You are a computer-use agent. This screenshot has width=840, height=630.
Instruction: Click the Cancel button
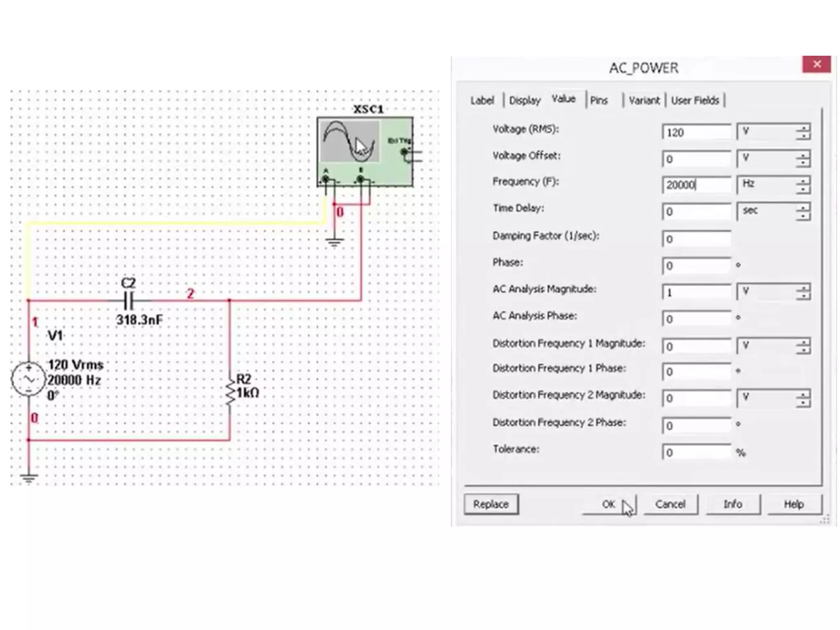pos(670,504)
